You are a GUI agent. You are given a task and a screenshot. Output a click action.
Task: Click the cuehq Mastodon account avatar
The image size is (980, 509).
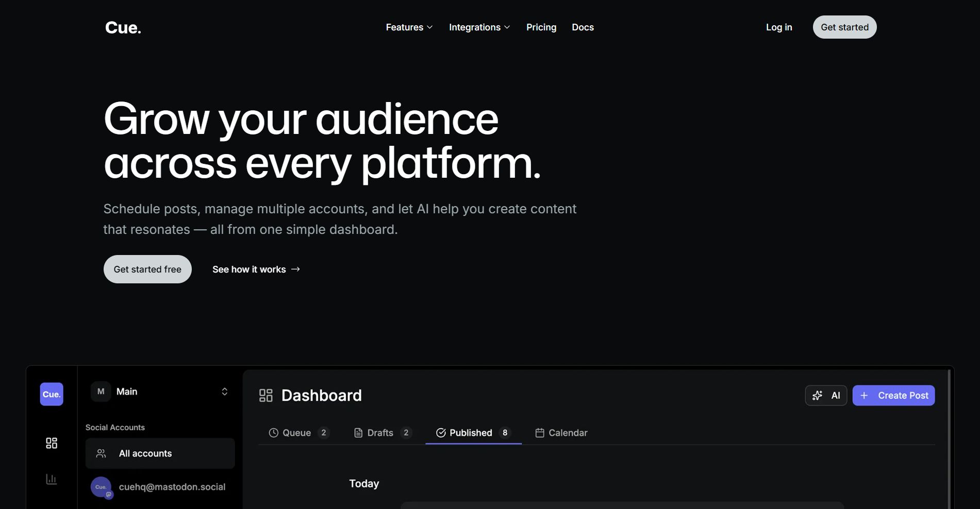pos(101,487)
